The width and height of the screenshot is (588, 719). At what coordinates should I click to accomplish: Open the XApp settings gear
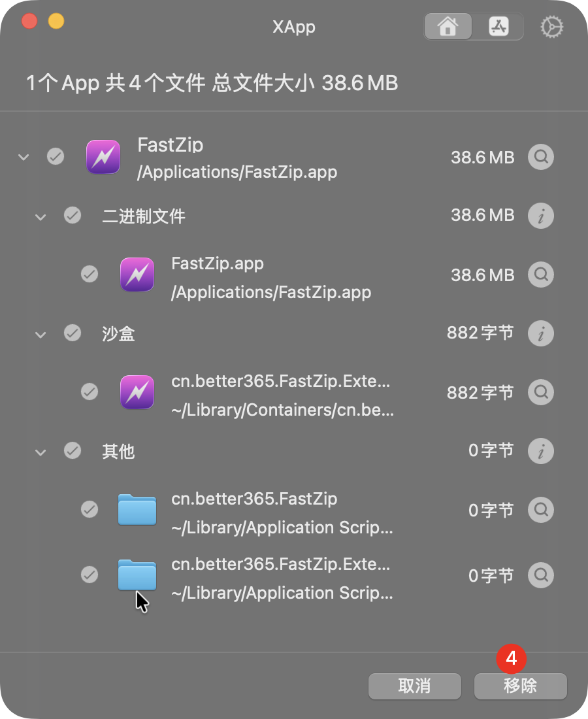(551, 27)
